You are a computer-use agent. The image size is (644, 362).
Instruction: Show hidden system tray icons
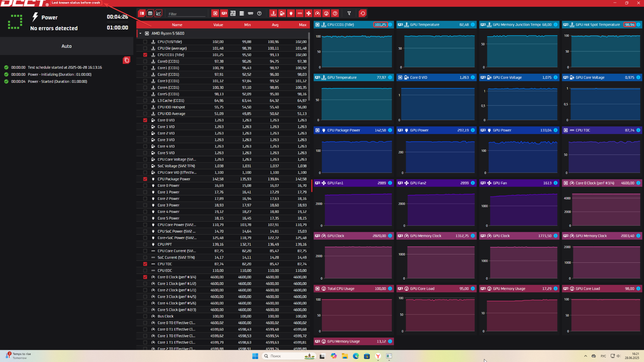click(585, 356)
